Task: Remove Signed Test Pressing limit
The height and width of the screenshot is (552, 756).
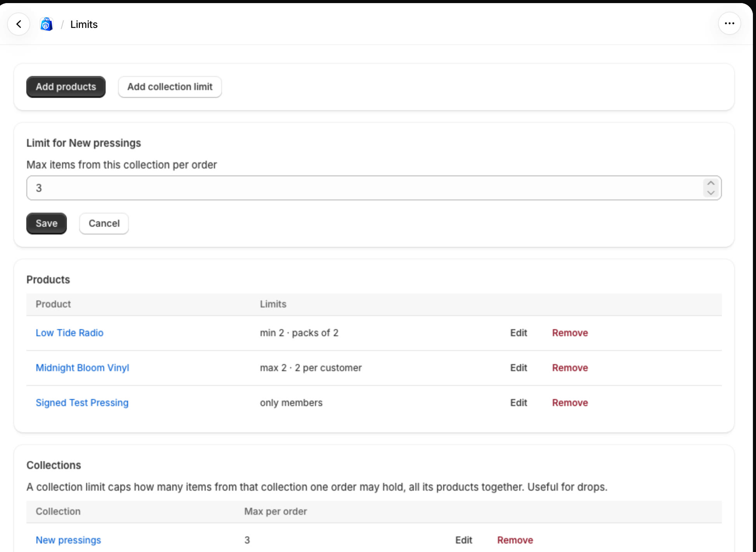Action: pyautogui.click(x=570, y=403)
